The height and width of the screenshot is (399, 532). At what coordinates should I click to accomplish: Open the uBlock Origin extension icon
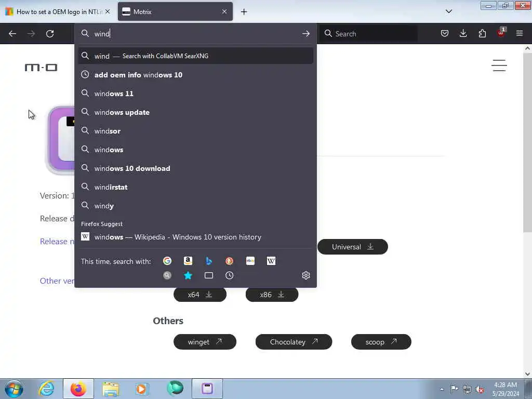[501, 33]
